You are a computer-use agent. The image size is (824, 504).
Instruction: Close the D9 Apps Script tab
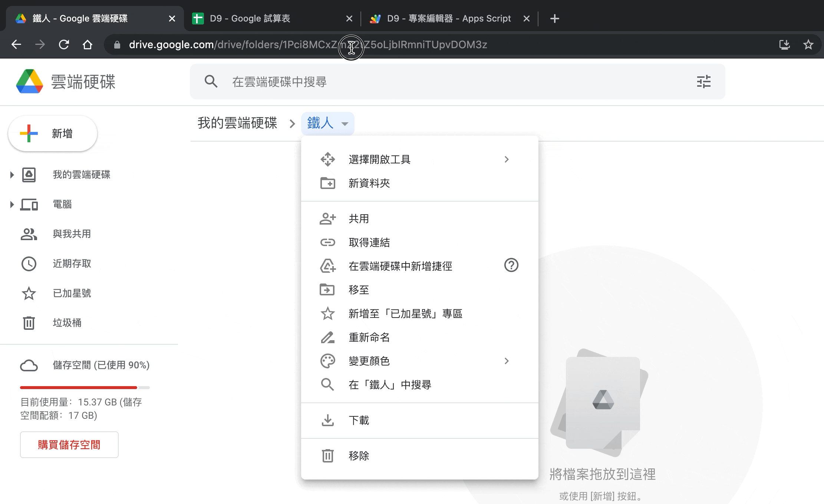pos(526,19)
